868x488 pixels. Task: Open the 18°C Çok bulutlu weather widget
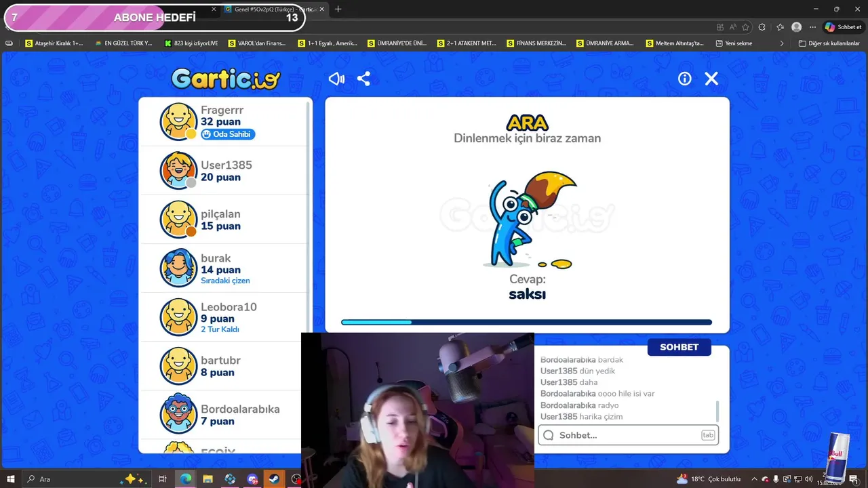[708, 479]
